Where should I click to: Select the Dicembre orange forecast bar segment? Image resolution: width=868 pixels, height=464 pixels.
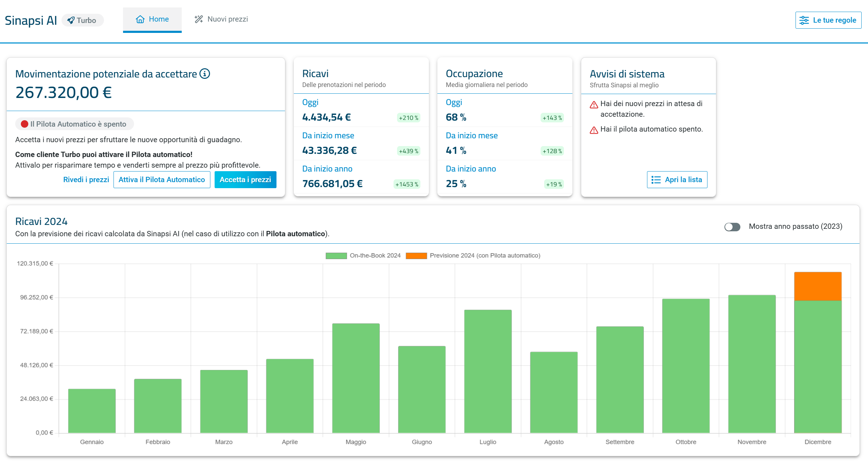tap(817, 286)
